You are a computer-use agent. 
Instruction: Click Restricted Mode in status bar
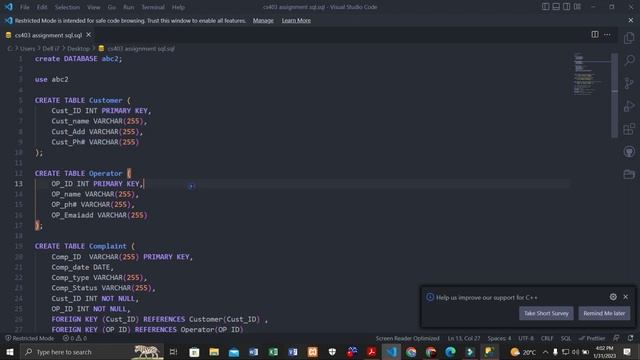pos(29,338)
